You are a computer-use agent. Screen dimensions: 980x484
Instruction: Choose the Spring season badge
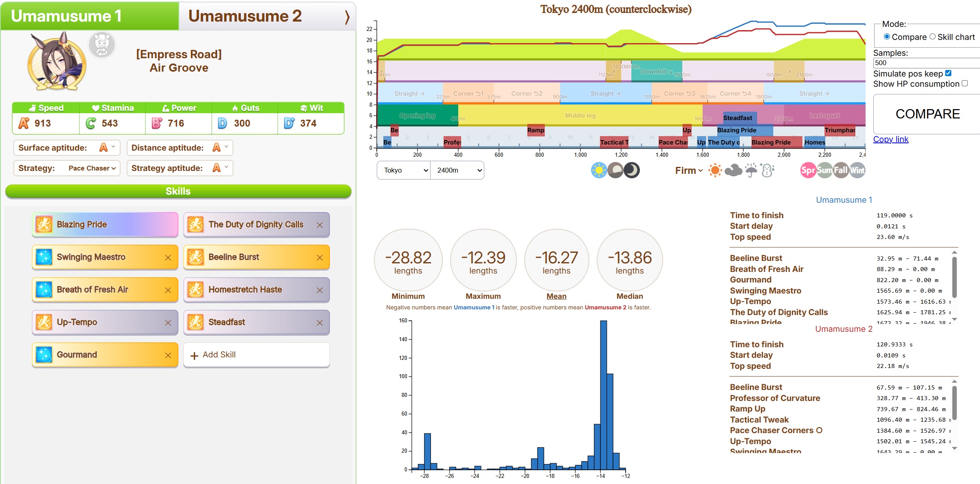(808, 170)
